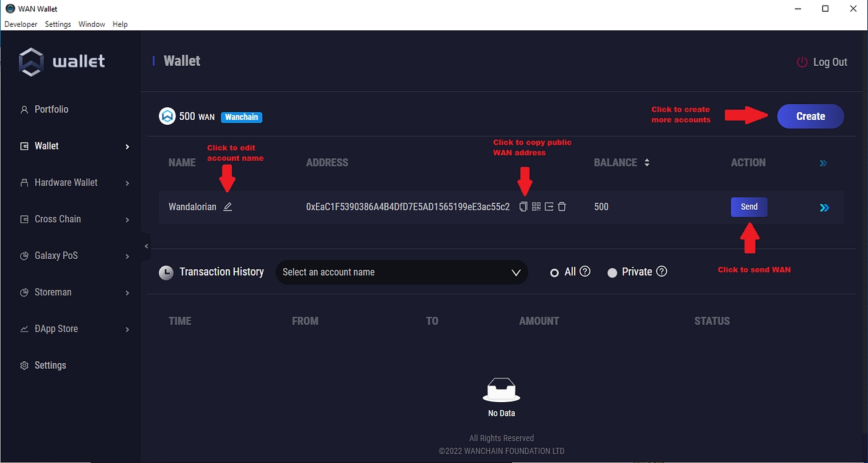Image resolution: width=868 pixels, height=463 pixels.
Task: Click the No Data empty inbox placeholder
Action: 502,397
